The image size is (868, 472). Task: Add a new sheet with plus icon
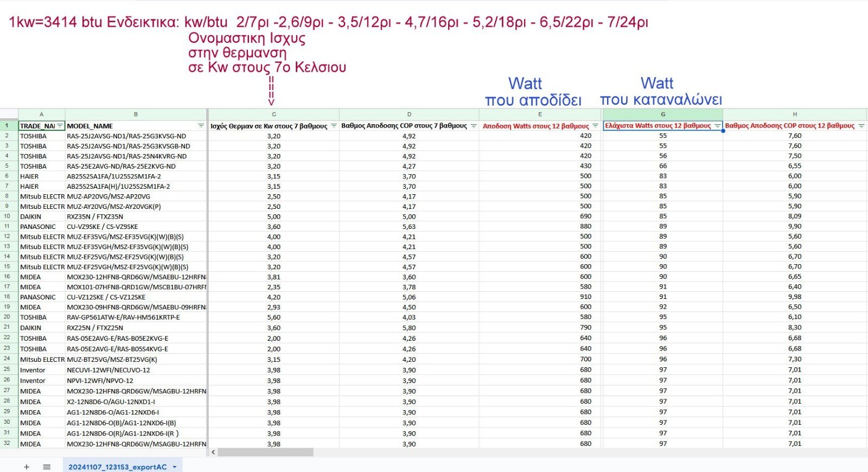(x=27, y=467)
